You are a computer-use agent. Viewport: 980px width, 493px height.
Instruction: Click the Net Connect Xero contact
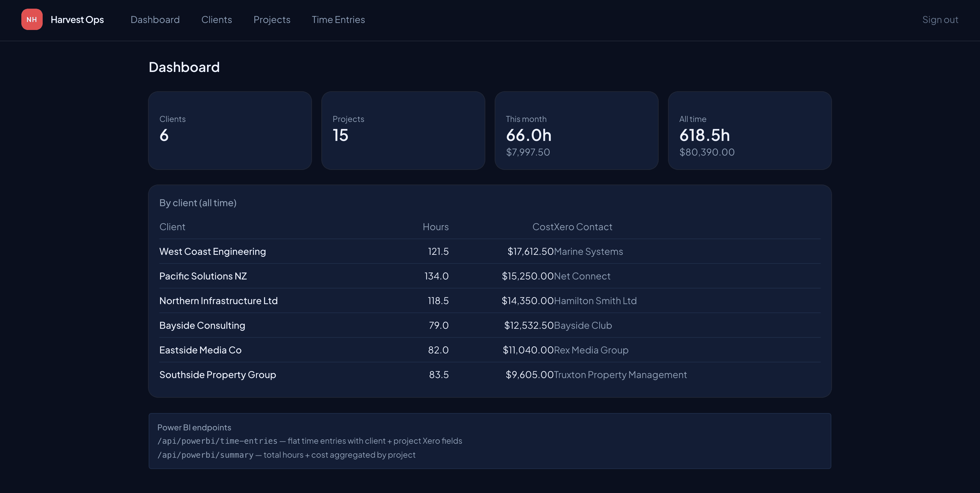tap(582, 276)
